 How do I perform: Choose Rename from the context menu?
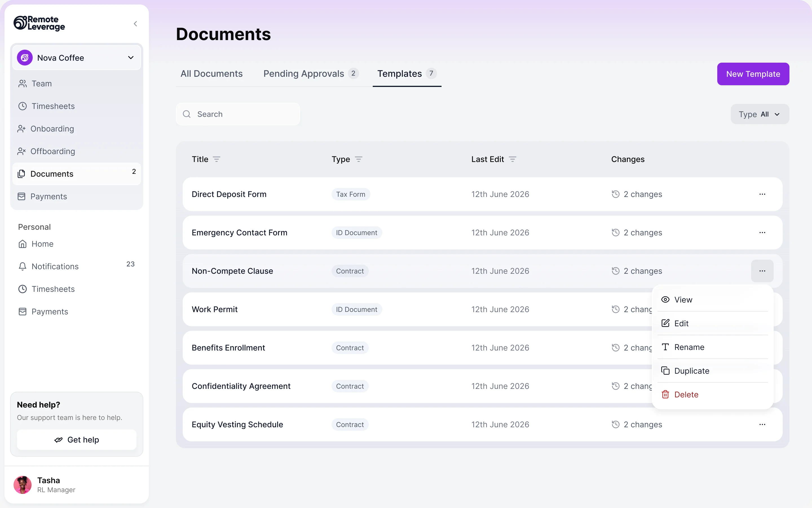pos(712,347)
